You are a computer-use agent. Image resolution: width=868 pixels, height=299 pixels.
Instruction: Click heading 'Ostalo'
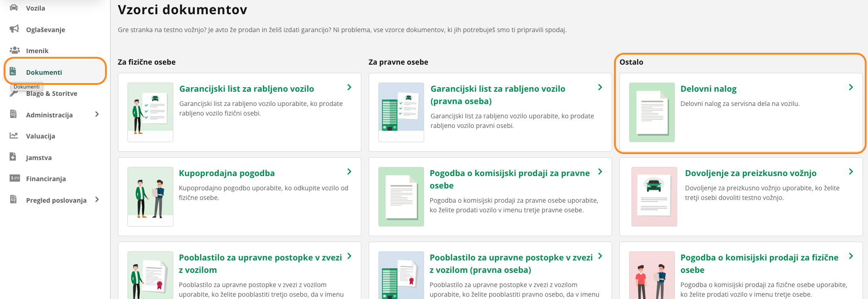coord(631,62)
